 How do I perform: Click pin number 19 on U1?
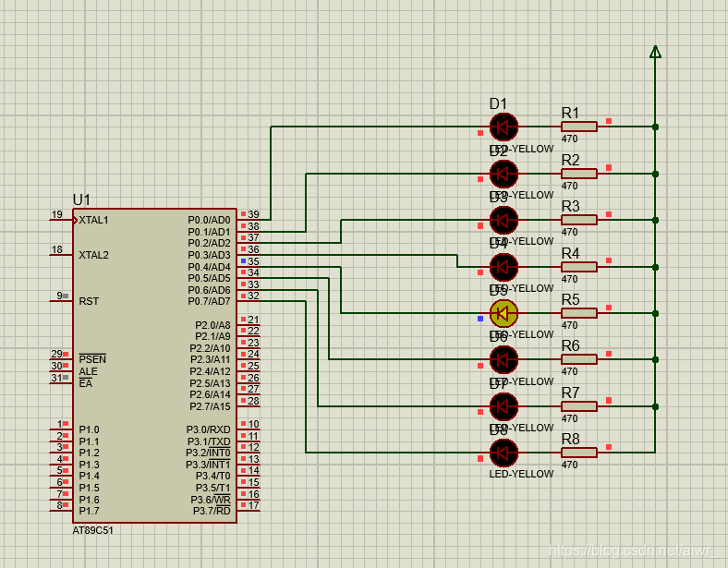coord(57,214)
